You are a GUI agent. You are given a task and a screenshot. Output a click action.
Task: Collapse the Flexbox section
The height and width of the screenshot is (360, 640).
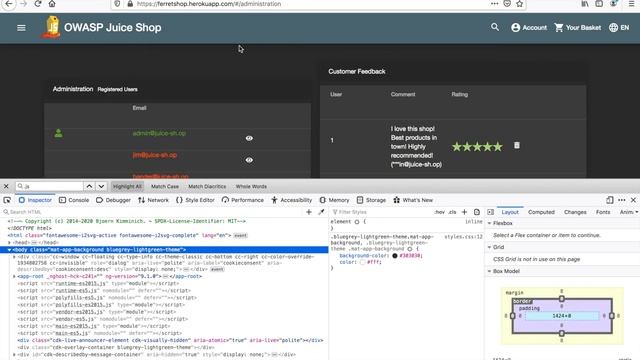(x=489, y=223)
